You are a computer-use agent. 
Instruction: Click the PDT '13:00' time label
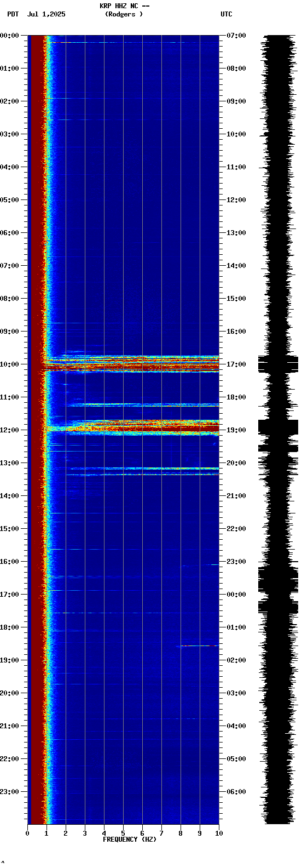10,463
